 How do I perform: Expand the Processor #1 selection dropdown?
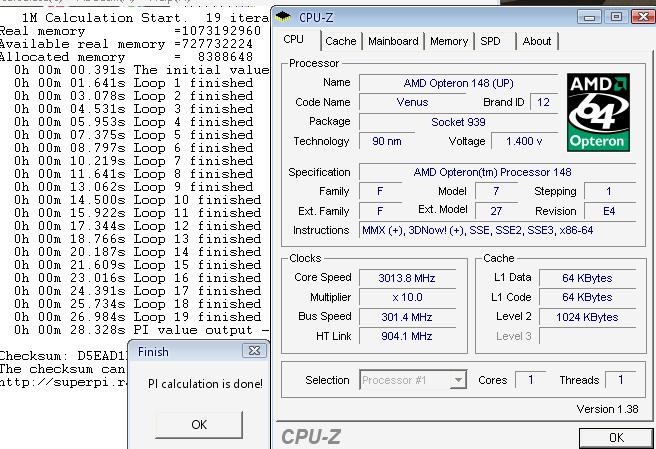[458, 380]
